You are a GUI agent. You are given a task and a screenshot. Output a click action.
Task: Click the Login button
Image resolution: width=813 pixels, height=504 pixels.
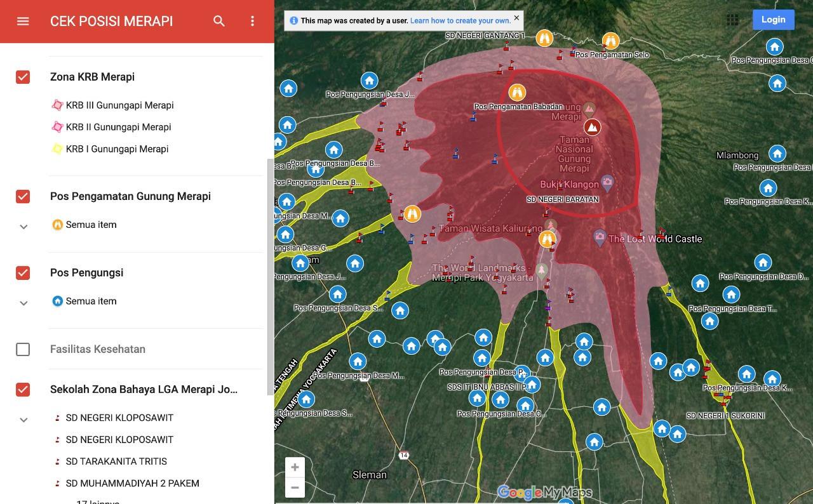pyautogui.click(x=773, y=20)
